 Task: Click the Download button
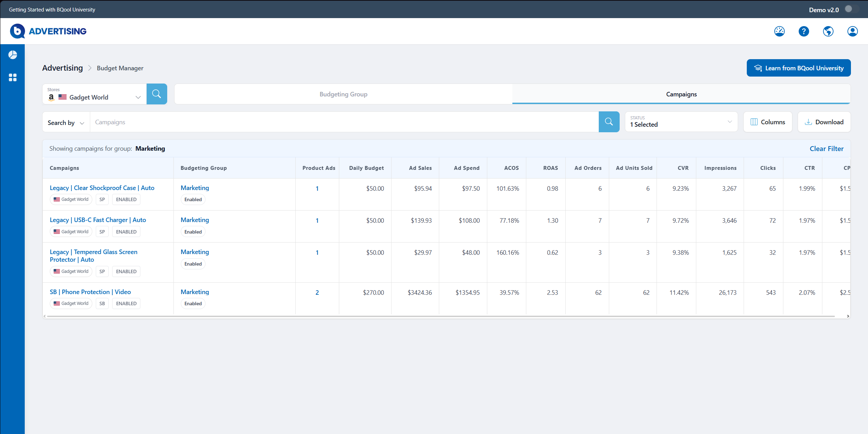pyautogui.click(x=824, y=122)
